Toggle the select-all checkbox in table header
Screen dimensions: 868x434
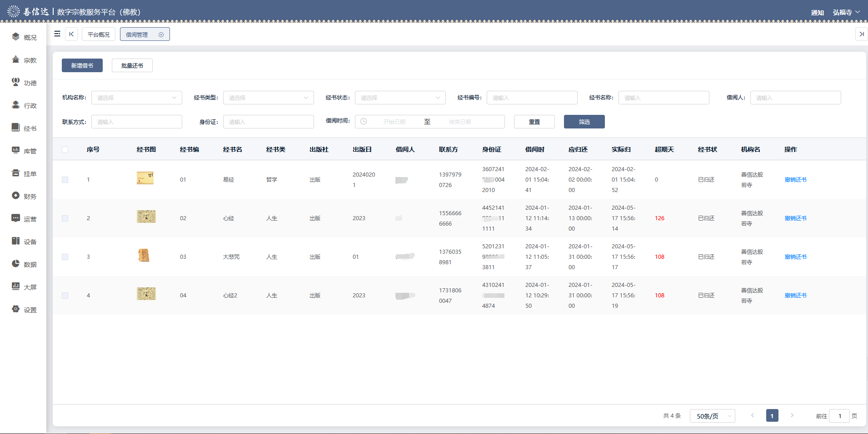pyautogui.click(x=65, y=150)
